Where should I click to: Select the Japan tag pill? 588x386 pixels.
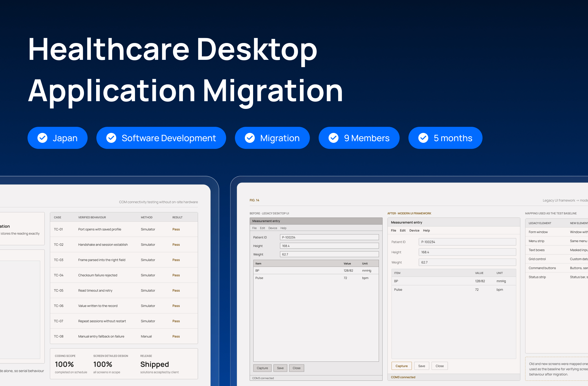click(x=58, y=138)
